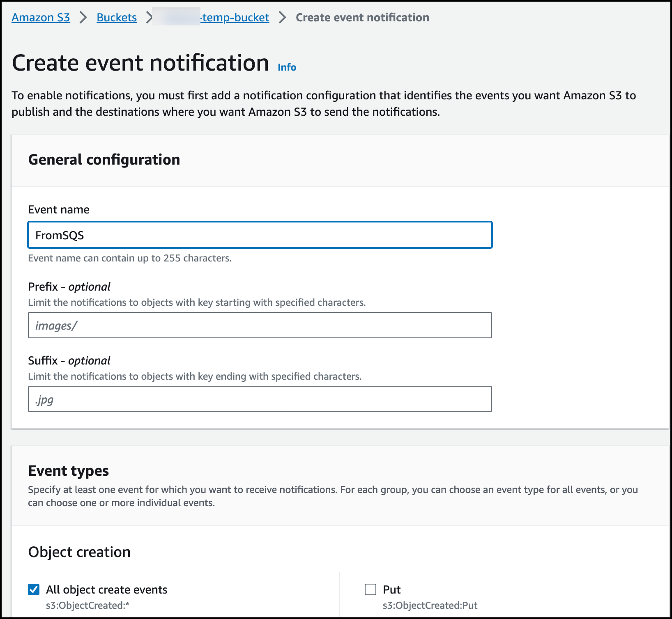Click into the Suffix input with .jpg placeholder
Image resolution: width=672 pixels, height=619 pixels.
260,399
